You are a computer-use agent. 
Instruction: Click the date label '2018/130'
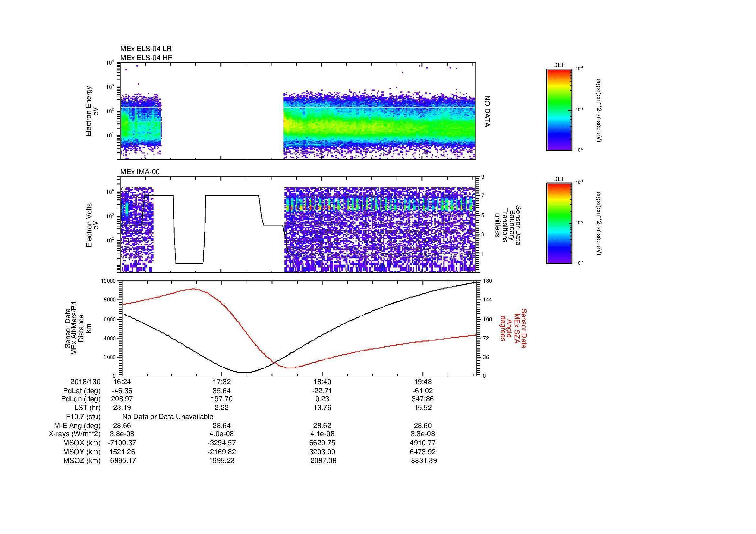pyautogui.click(x=85, y=382)
